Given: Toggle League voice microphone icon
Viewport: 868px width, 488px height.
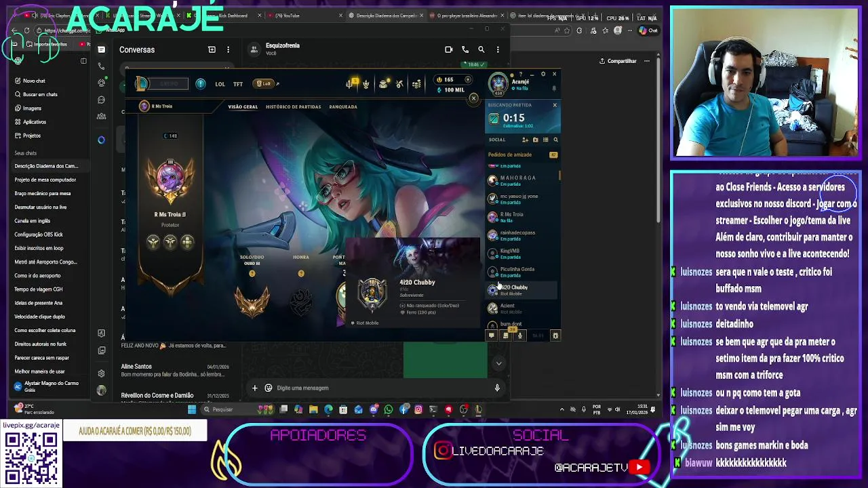Looking at the screenshot, I should [x=520, y=335].
